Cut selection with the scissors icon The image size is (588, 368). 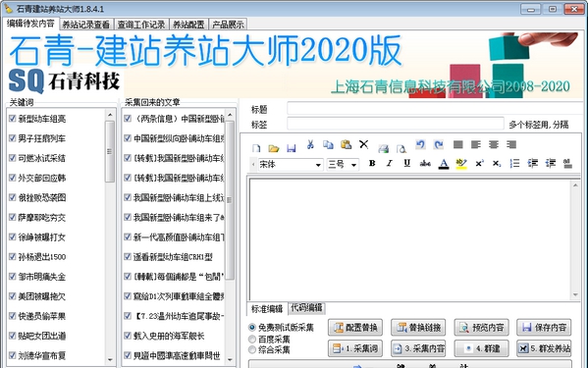310,144
